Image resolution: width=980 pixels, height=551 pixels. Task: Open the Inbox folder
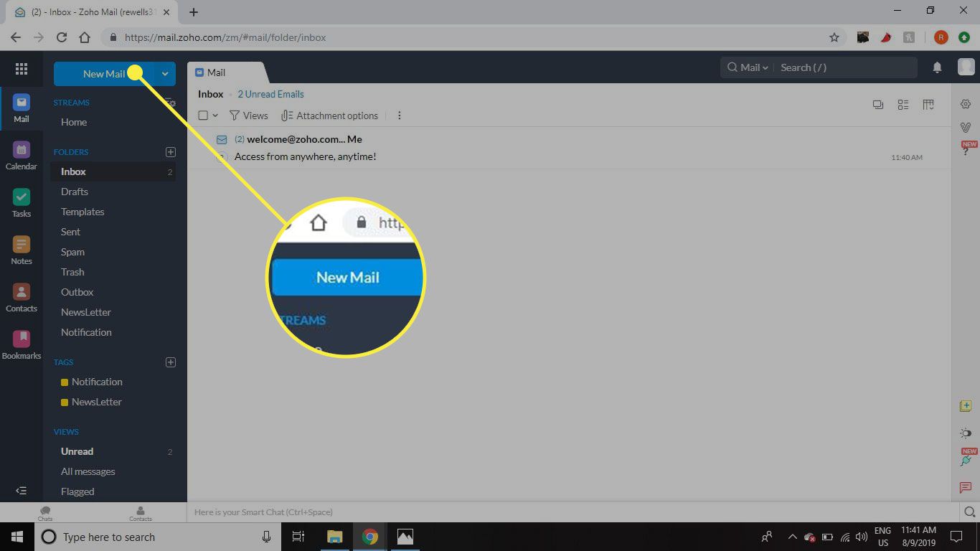[x=113, y=171]
